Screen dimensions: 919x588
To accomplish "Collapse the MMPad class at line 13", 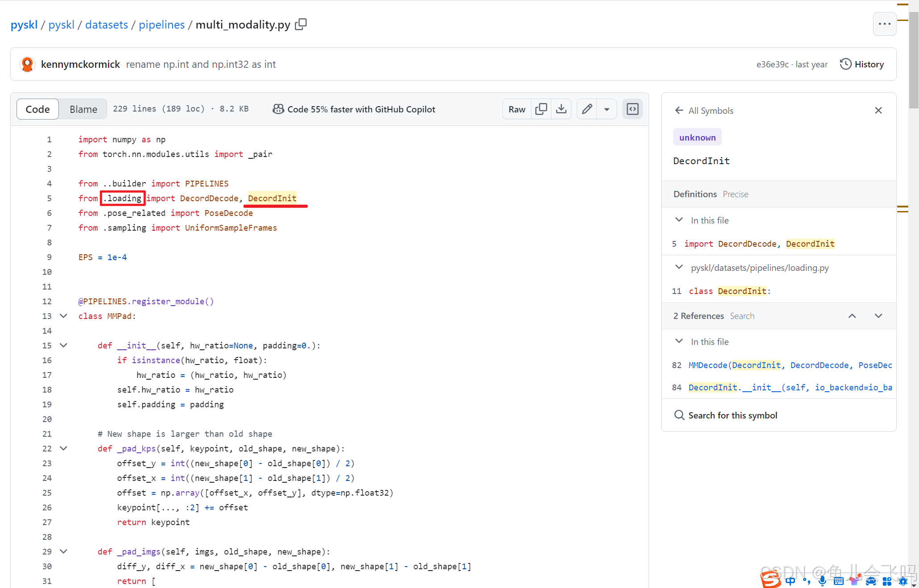I will point(64,316).
